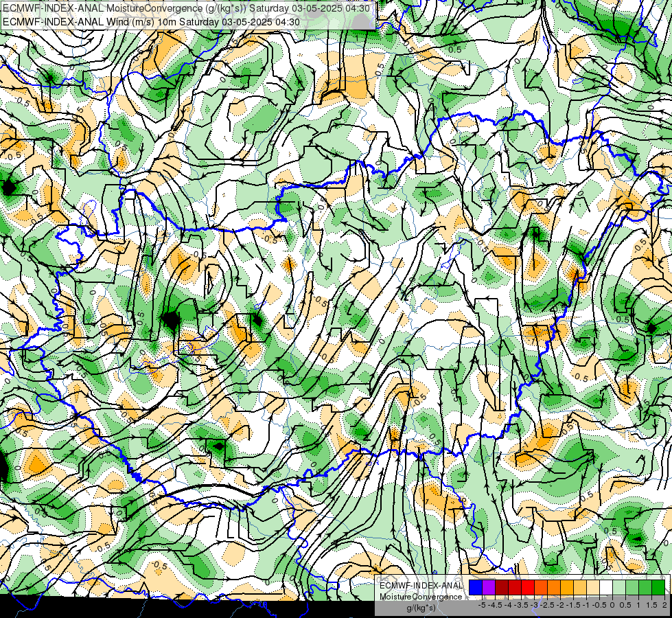Viewport: 672px width, 618px height.
Task: Click the -1.5 tick label on the legend
Action: [573, 605]
